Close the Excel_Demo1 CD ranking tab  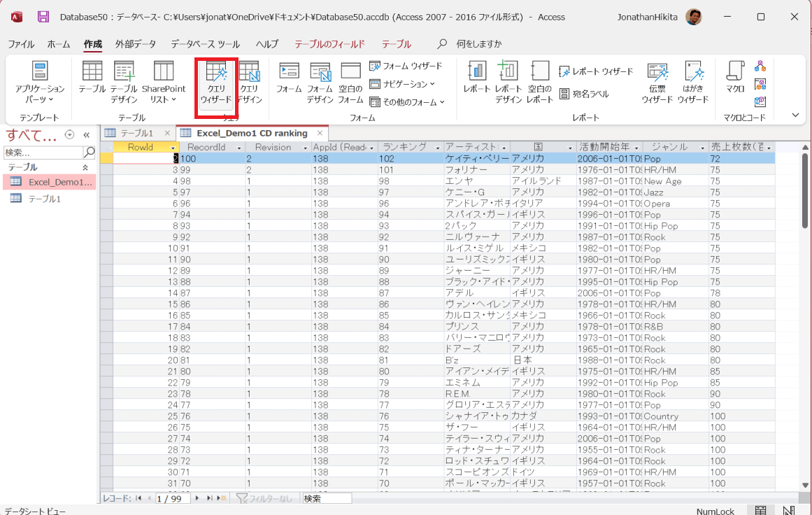[320, 133]
